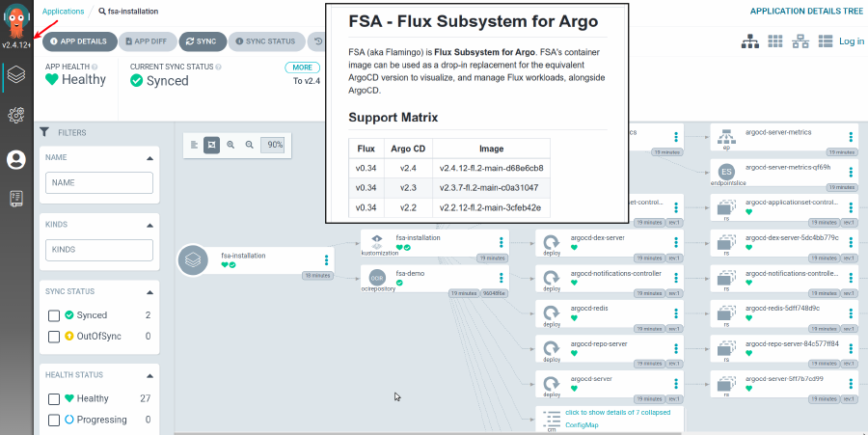868x435 pixels.
Task: Click the Applications breadcrumb link
Action: point(64,12)
